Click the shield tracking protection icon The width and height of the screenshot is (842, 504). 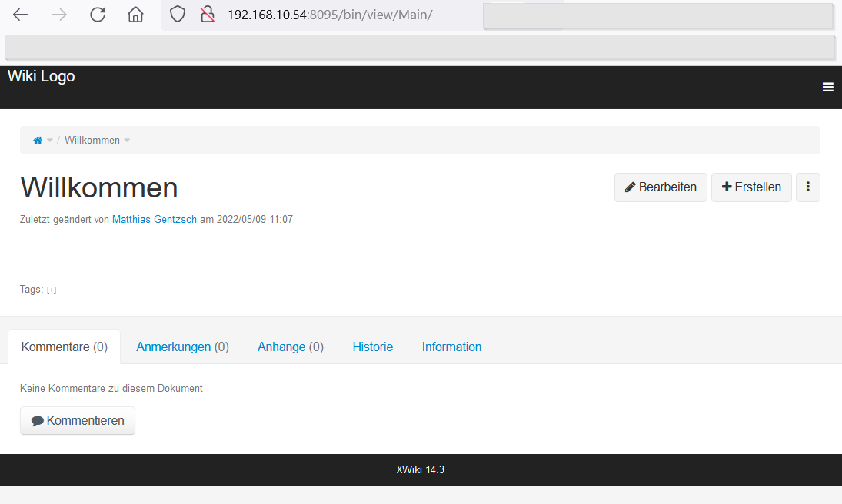coord(178,15)
